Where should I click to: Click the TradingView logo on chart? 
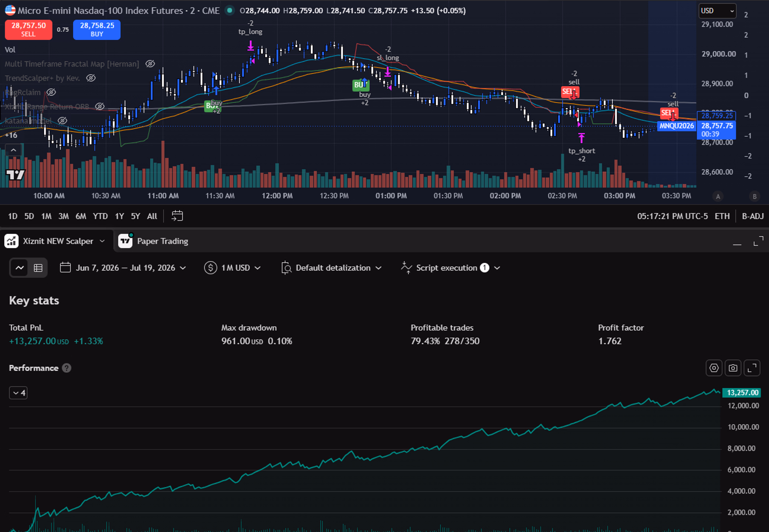16,175
